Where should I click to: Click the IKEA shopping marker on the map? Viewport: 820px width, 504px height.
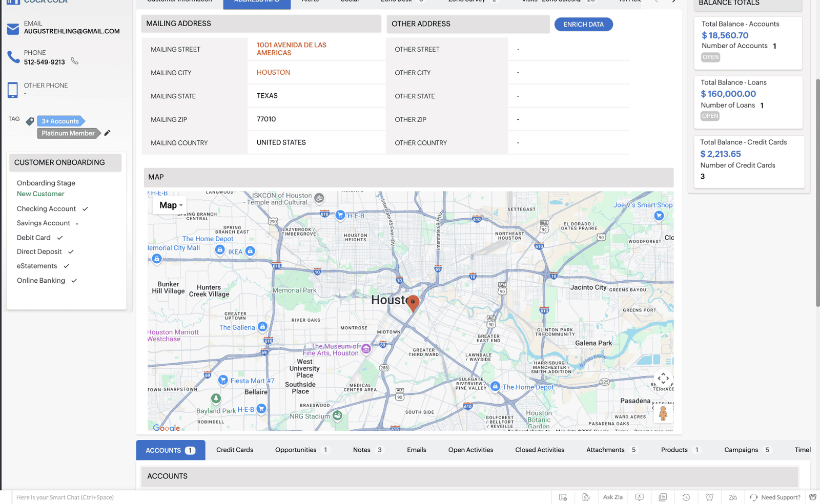pos(250,251)
